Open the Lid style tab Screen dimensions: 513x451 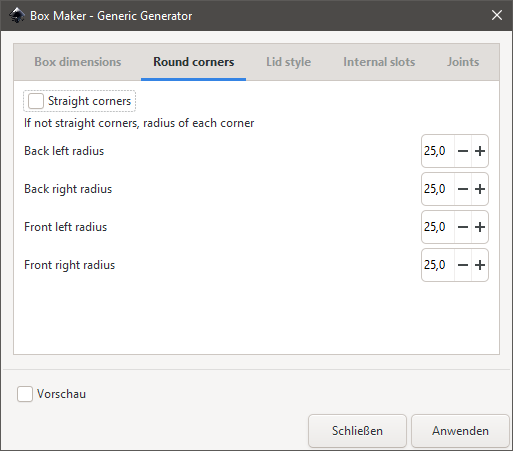[x=289, y=62]
